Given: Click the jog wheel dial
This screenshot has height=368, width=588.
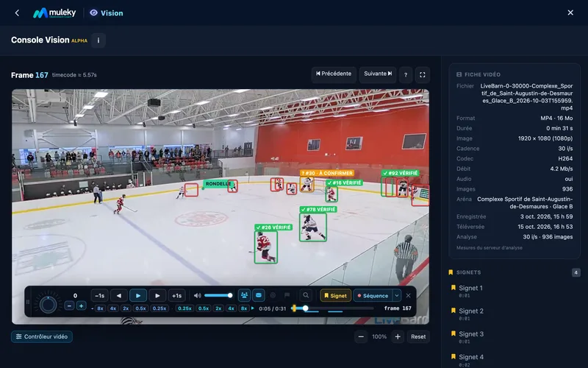Looking at the screenshot, I should coord(49,305).
